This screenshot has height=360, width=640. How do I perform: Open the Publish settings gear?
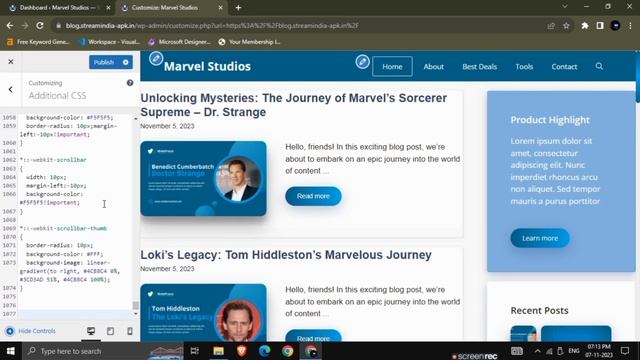tap(126, 62)
